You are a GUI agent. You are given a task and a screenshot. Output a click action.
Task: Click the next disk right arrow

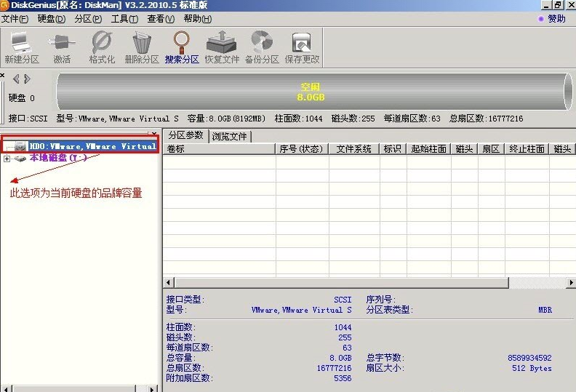coord(27,79)
